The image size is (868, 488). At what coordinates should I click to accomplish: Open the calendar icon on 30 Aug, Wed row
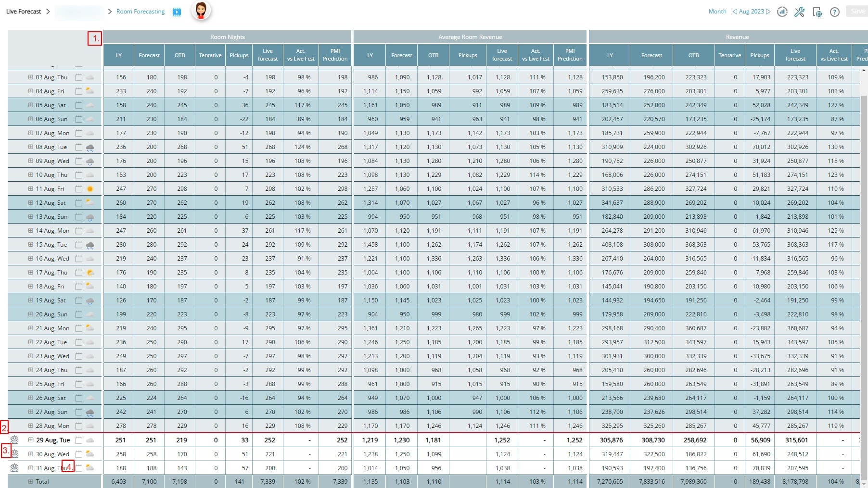[x=78, y=454]
